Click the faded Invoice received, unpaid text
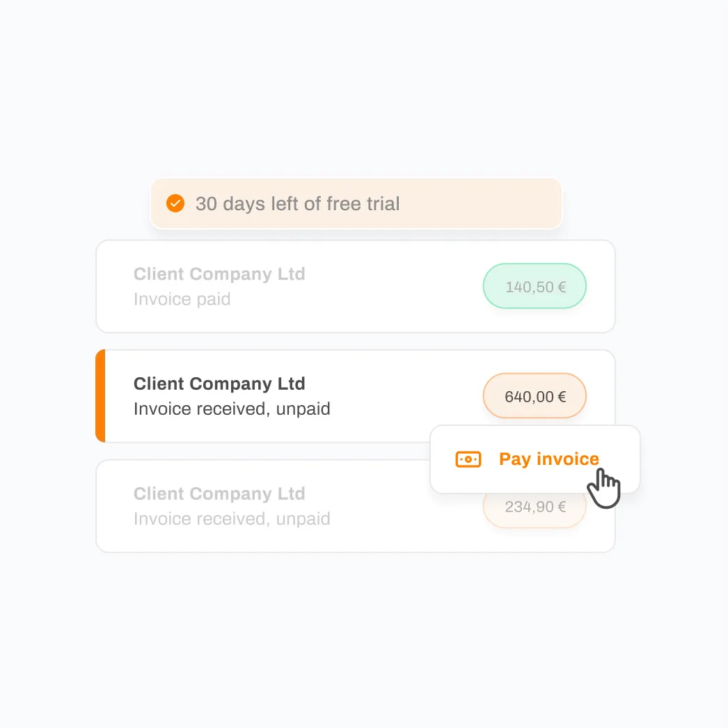This screenshot has height=728, width=728. tap(232, 519)
